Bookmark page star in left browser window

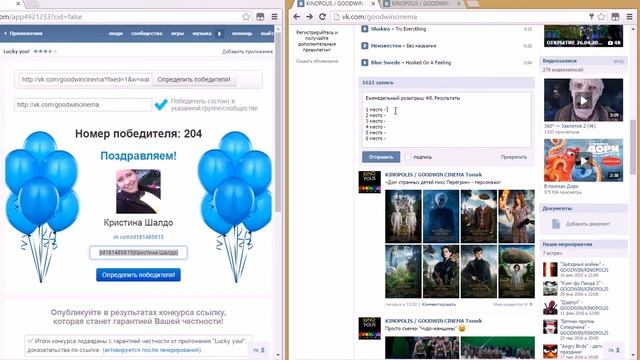[246, 17]
